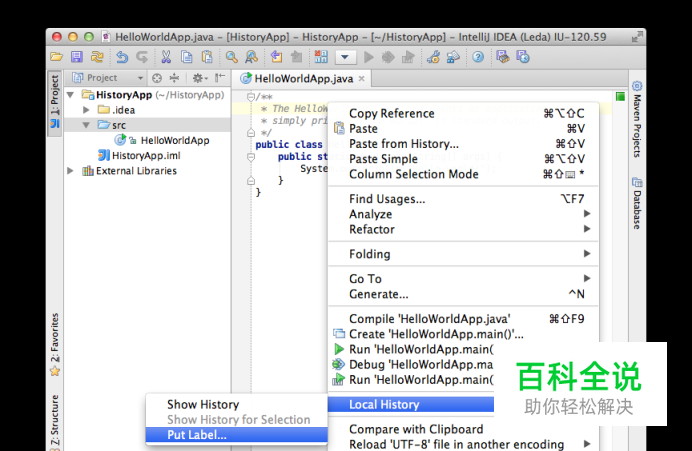Click the Make Project build icon
Image resolution: width=692 pixels, height=451 pixels.
321,57
